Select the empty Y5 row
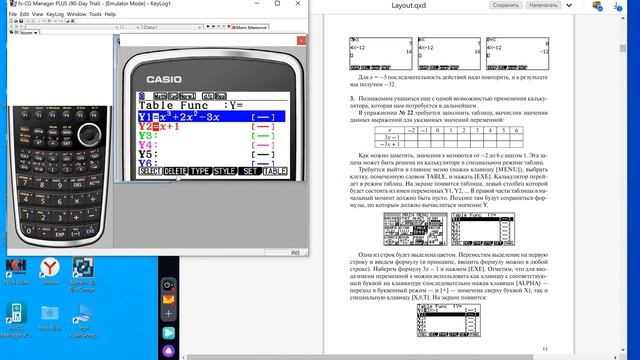The height and width of the screenshot is (360, 640). [x=211, y=155]
